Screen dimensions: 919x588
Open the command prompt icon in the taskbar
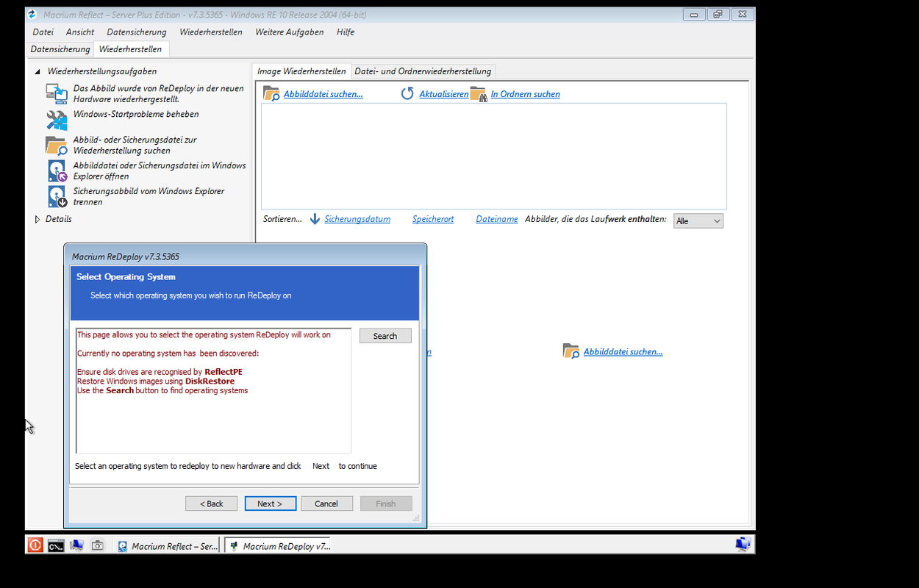pyautogui.click(x=56, y=545)
